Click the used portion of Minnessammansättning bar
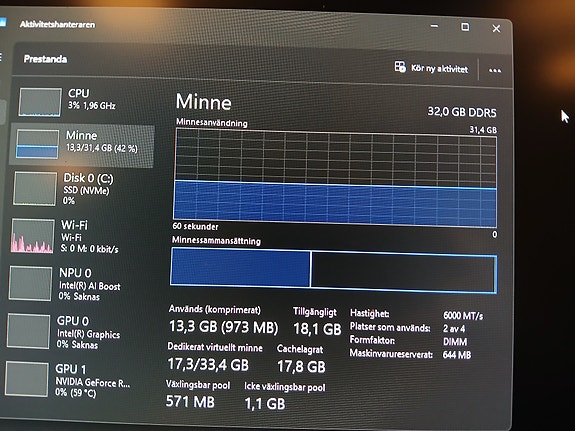Viewport: 575px width, 431px height. tap(241, 267)
